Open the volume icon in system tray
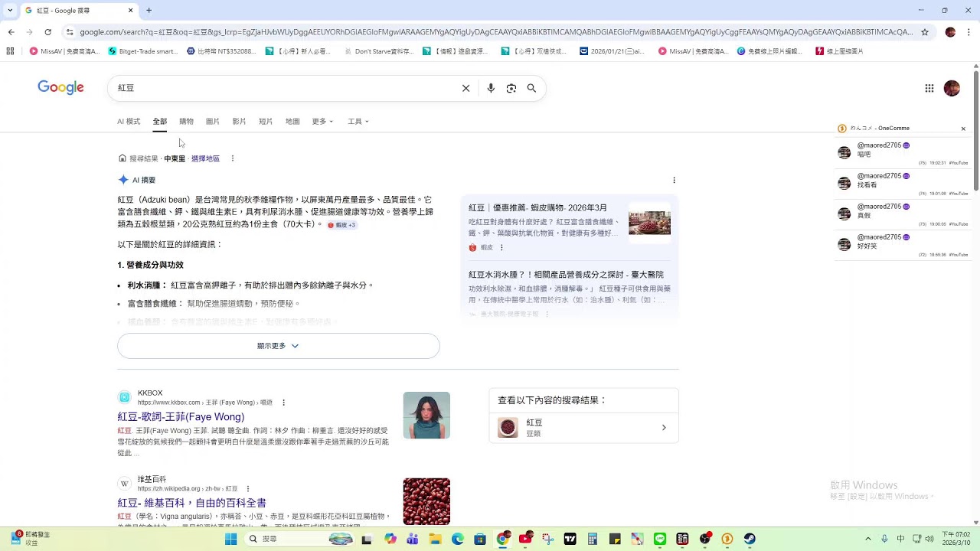The height and width of the screenshot is (551, 980). pyautogui.click(x=929, y=539)
